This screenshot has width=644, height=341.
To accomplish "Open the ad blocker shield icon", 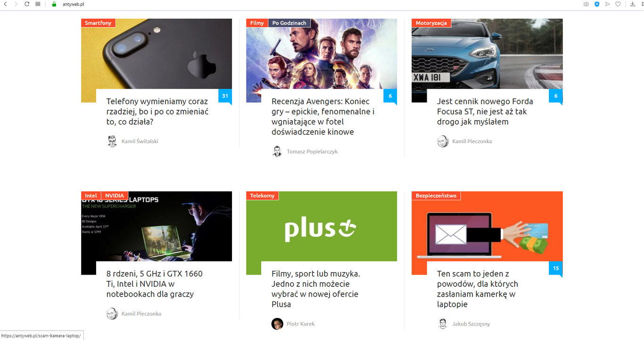I will pyautogui.click(x=597, y=4).
